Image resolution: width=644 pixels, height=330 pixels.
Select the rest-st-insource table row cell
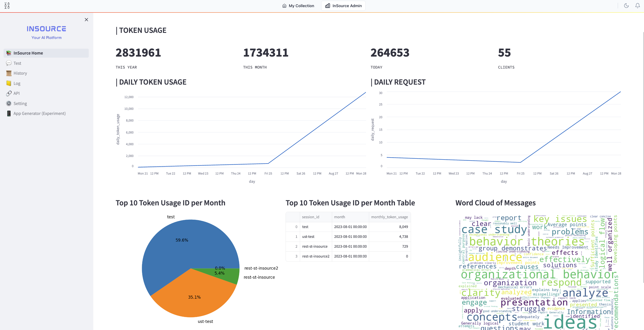pyautogui.click(x=315, y=246)
